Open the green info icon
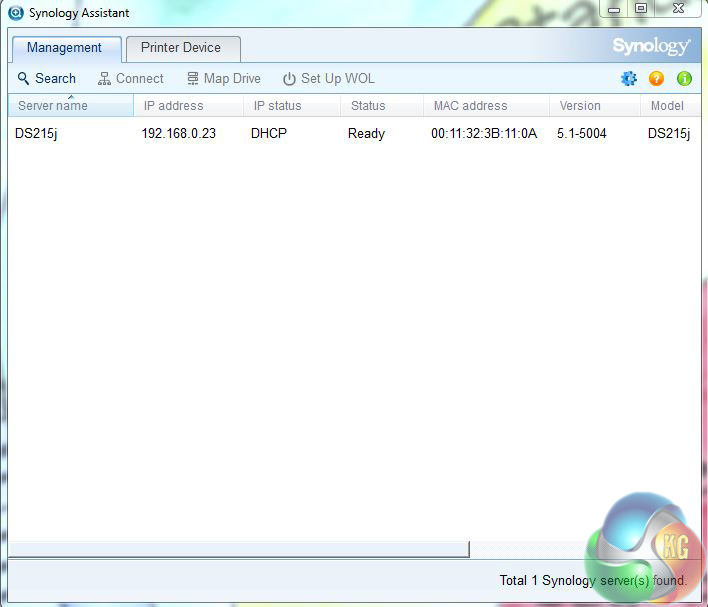This screenshot has width=708, height=607. click(684, 79)
